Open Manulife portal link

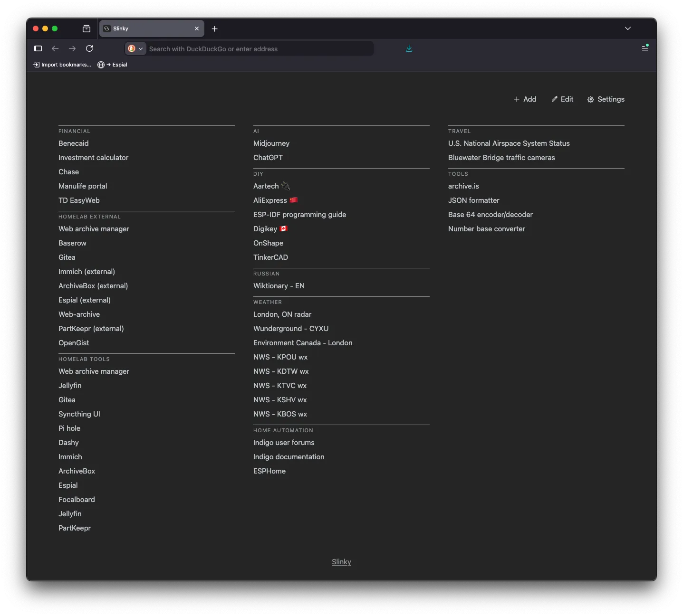[x=83, y=186]
